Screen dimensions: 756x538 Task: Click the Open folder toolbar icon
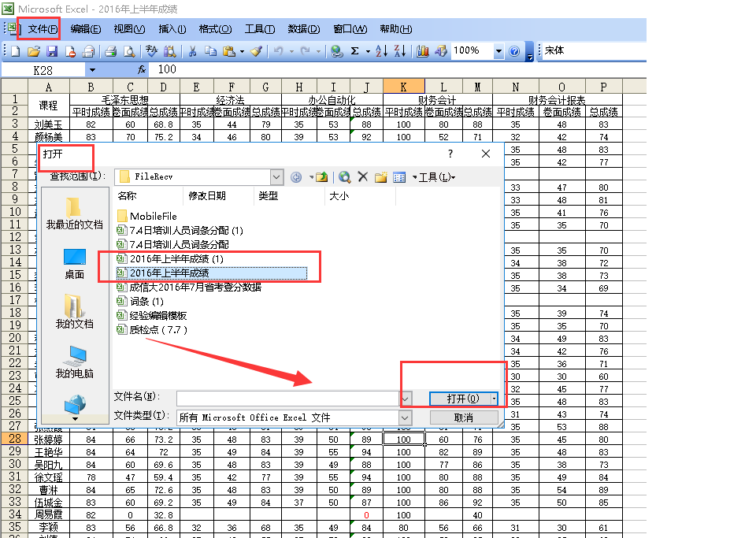tap(33, 51)
